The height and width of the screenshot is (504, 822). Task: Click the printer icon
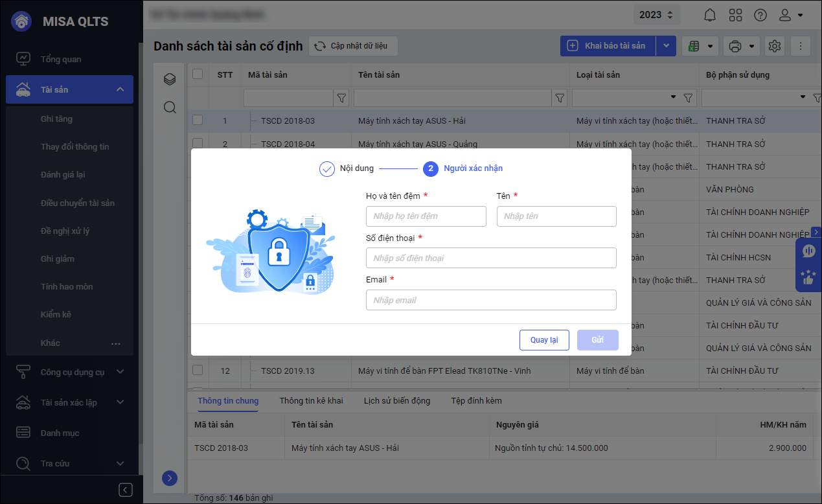coord(735,46)
